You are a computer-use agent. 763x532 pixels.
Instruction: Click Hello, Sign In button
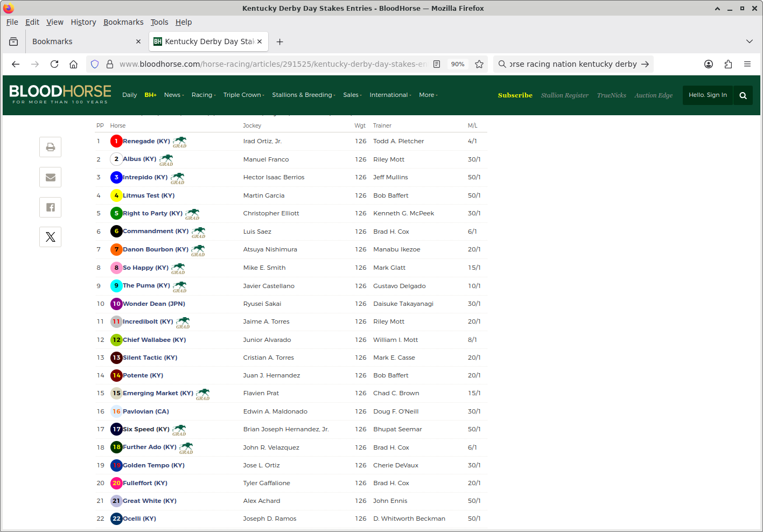(708, 95)
